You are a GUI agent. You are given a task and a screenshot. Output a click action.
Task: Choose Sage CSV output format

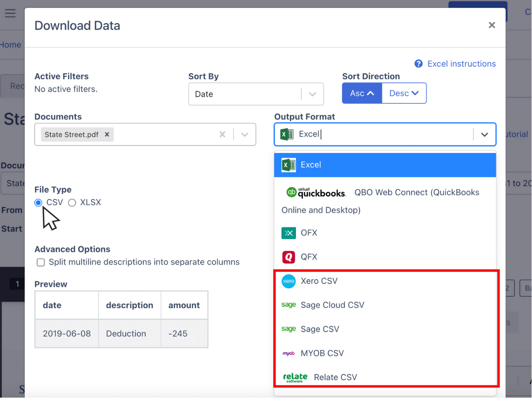click(385, 329)
